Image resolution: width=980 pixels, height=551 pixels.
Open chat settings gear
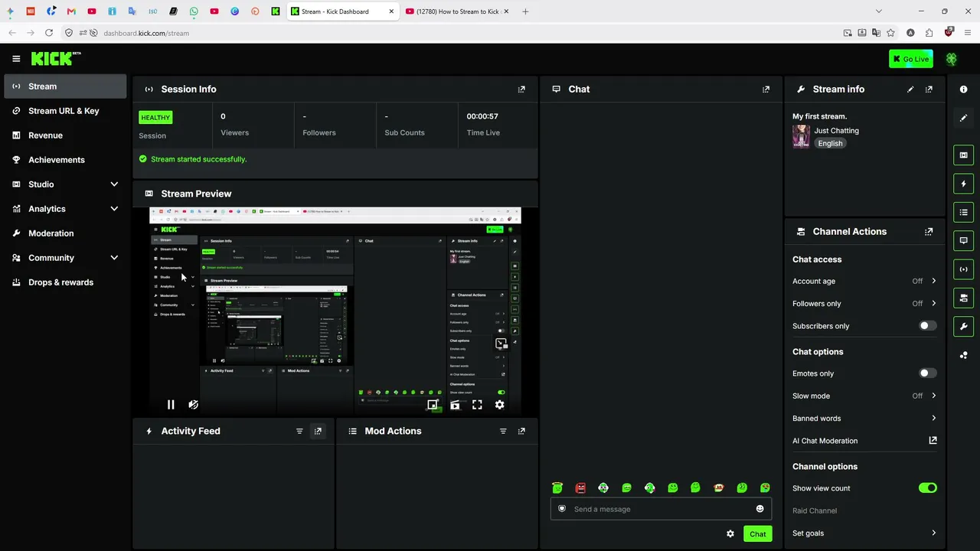[730, 534]
